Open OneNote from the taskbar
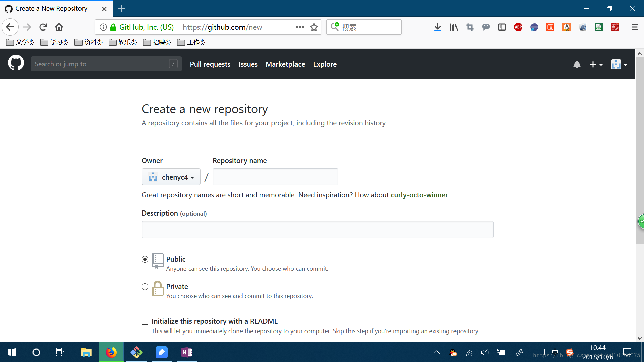Viewport: 644px width, 362px height. click(x=187, y=352)
